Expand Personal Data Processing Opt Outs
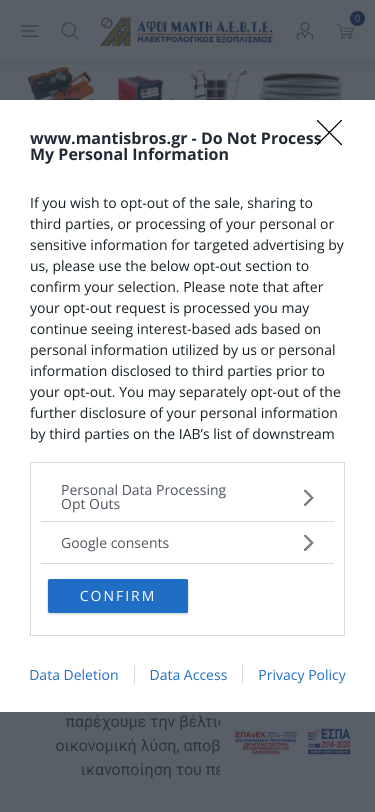 [188, 498]
